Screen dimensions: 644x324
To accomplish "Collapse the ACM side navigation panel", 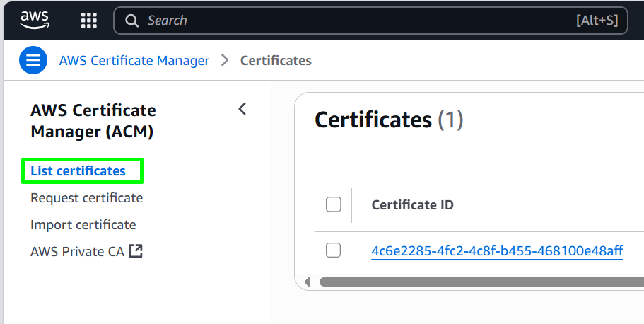I will [242, 109].
